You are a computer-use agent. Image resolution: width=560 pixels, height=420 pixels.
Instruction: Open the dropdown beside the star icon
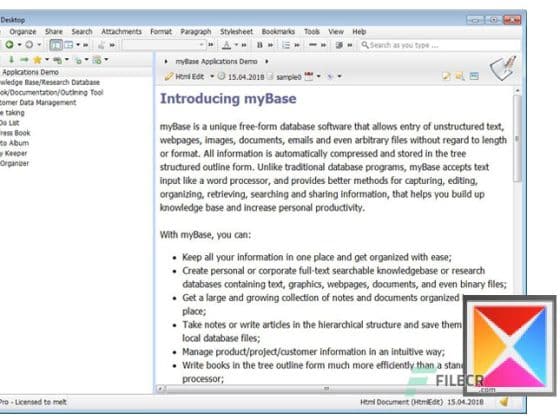47,60
